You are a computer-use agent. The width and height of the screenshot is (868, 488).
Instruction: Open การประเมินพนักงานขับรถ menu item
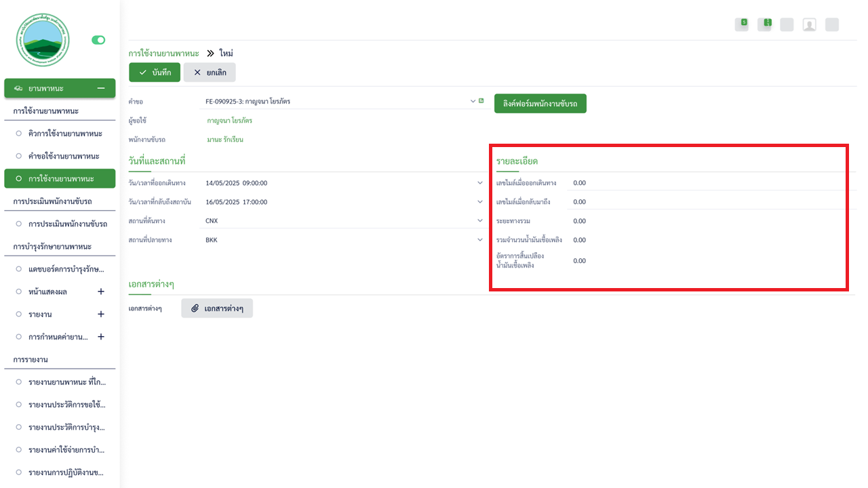(x=68, y=224)
